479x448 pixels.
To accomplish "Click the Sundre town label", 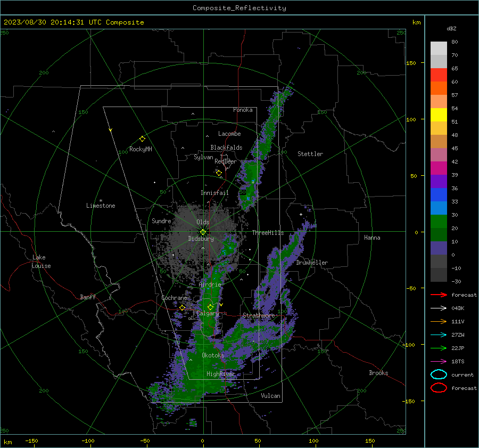I will (x=161, y=221).
